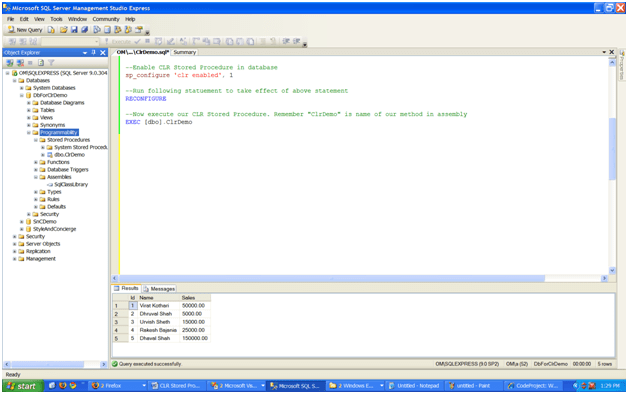Expand the System Databases node
This screenshot has height=394, width=628.
(22, 88)
